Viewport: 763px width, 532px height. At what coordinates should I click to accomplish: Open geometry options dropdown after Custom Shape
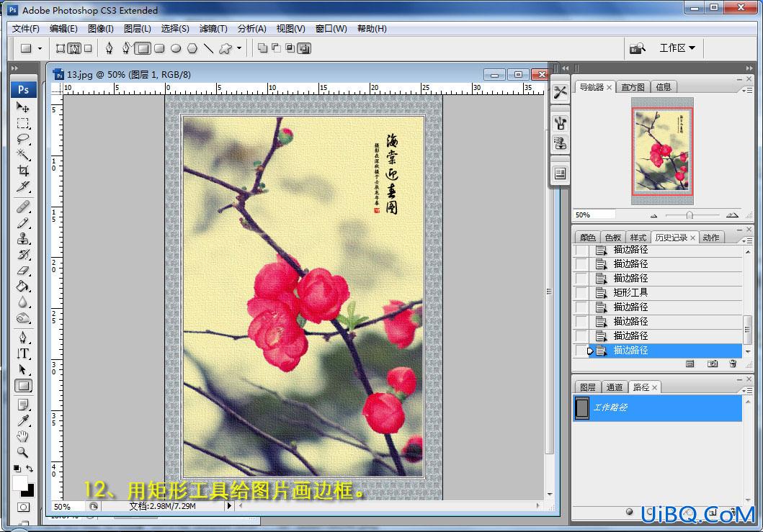(x=239, y=48)
